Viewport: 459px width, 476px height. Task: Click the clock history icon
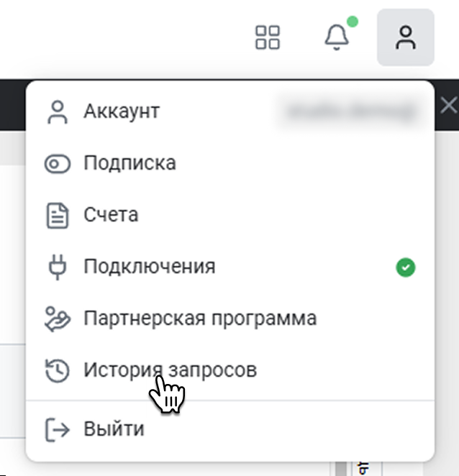[57, 370]
